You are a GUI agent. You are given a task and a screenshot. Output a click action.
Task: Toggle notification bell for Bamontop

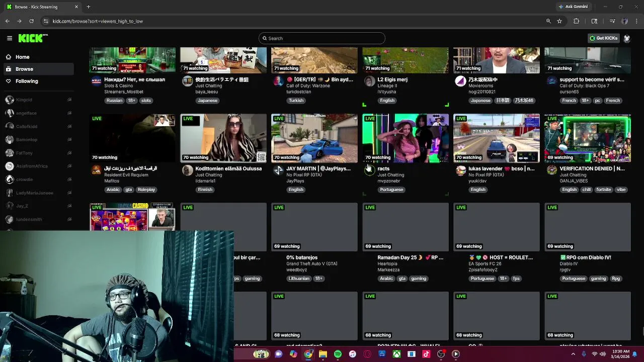click(x=69, y=139)
